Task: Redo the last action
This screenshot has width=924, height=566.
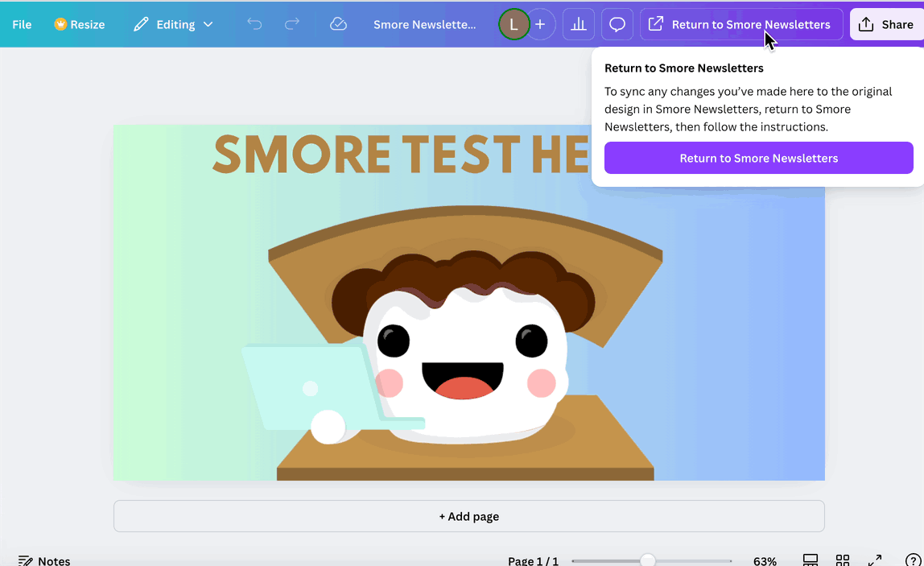Action: (x=293, y=24)
